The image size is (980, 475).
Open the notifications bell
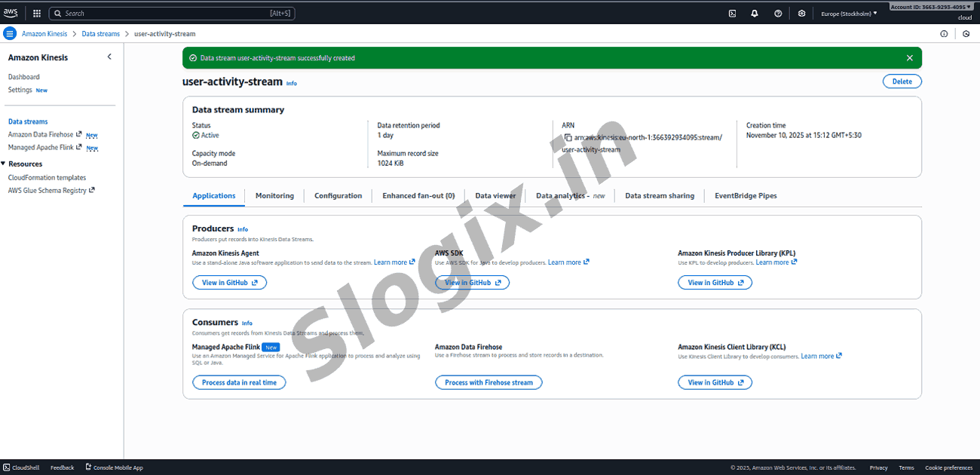pyautogui.click(x=755, y=14)
